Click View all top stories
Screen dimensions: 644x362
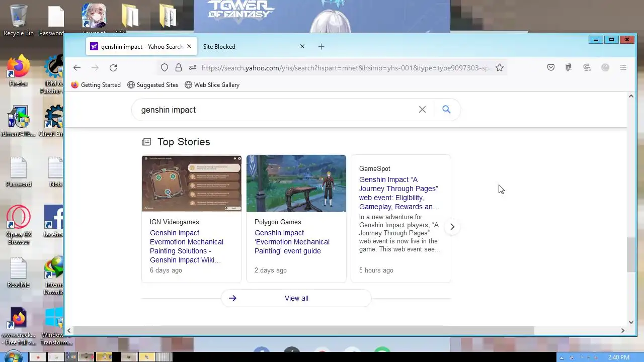click(296, 298)
